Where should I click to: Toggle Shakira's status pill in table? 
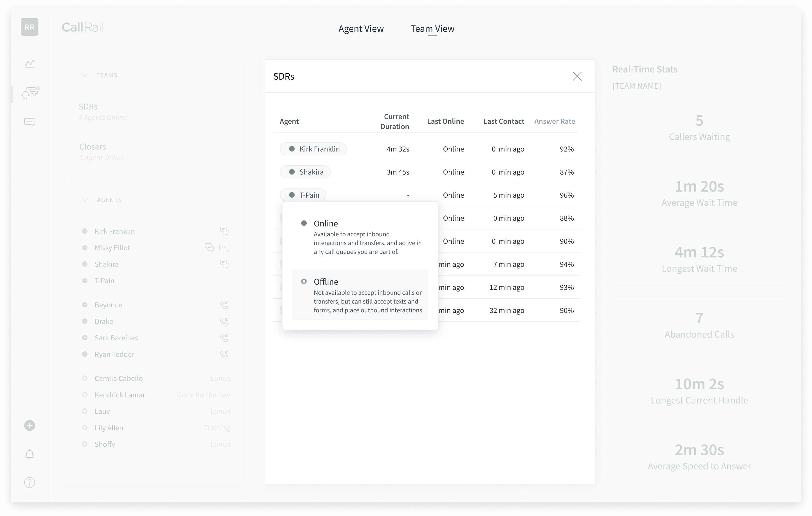(305, 172)
